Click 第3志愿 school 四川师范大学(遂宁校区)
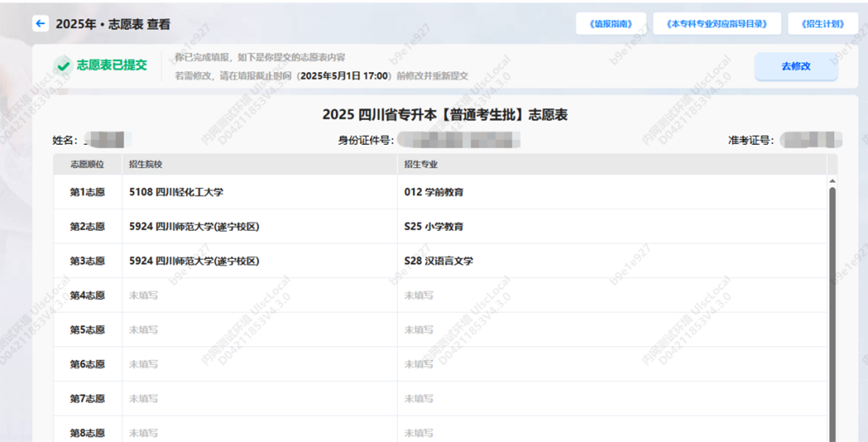 click(x=194, y=261)
